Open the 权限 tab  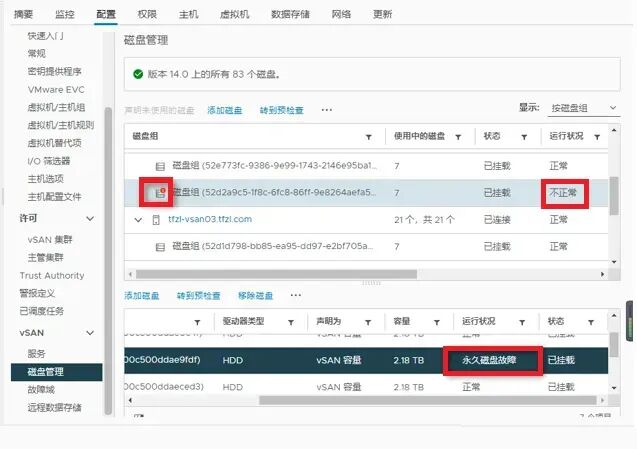coord(147,15)
